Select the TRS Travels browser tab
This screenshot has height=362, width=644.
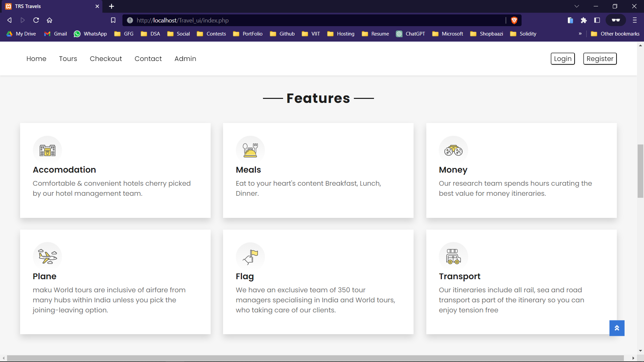point(52,6)
